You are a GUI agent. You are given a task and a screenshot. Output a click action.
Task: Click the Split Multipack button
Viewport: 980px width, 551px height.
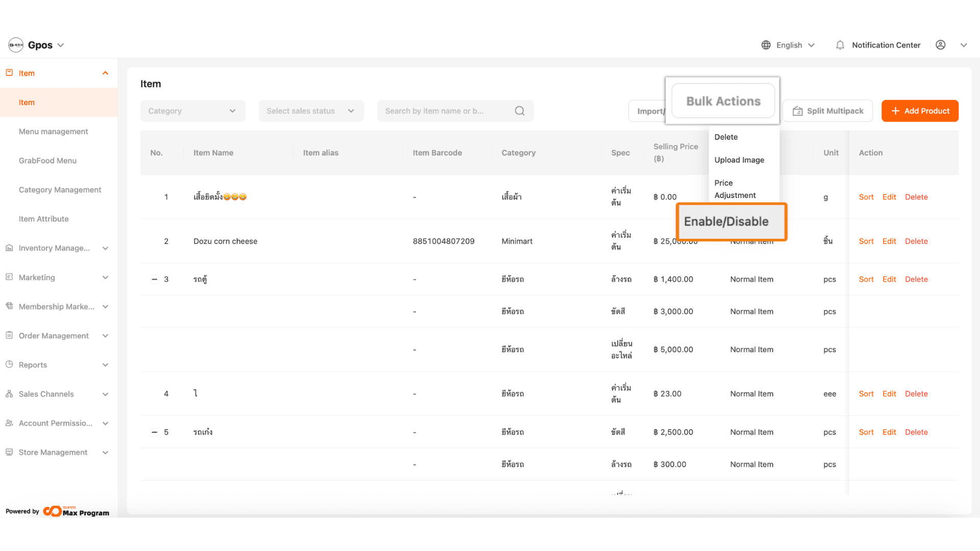pos(827,111)
